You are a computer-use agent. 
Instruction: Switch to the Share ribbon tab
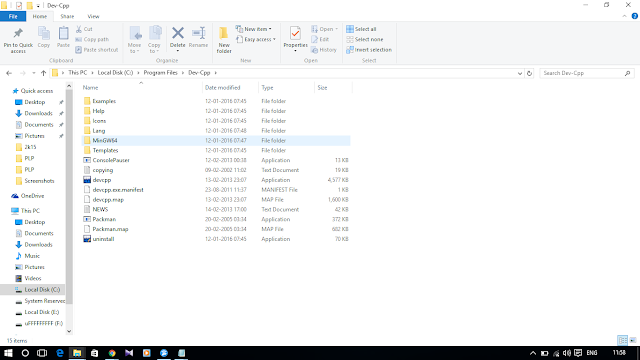[67, 16]
